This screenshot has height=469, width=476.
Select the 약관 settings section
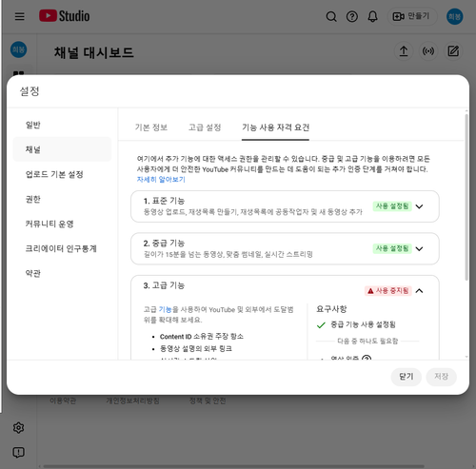click(62, 273)
